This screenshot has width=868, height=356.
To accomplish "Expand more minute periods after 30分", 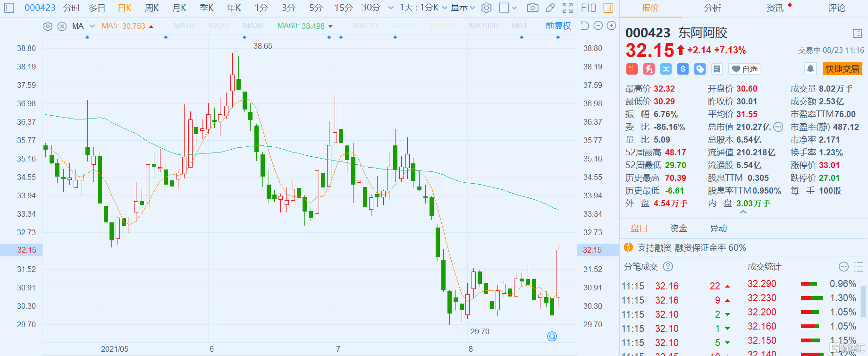I will click(391, 8).
